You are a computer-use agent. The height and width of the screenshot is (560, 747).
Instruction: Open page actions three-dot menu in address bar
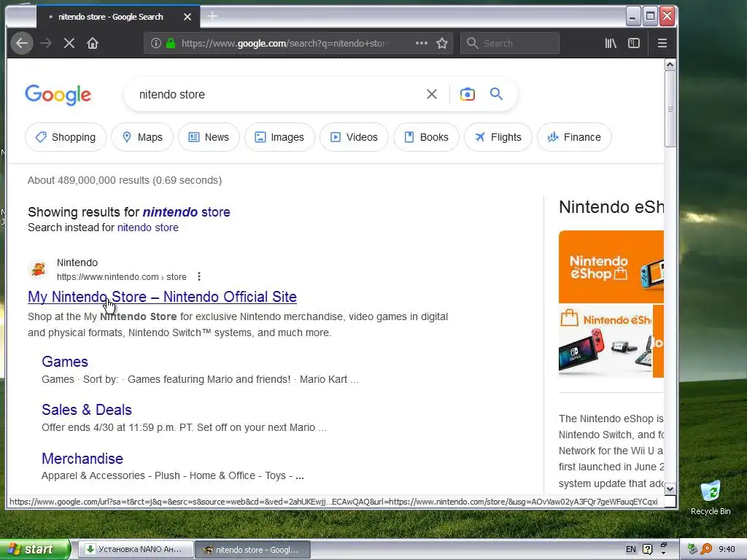pyautogui.click(x=421, y=43)
